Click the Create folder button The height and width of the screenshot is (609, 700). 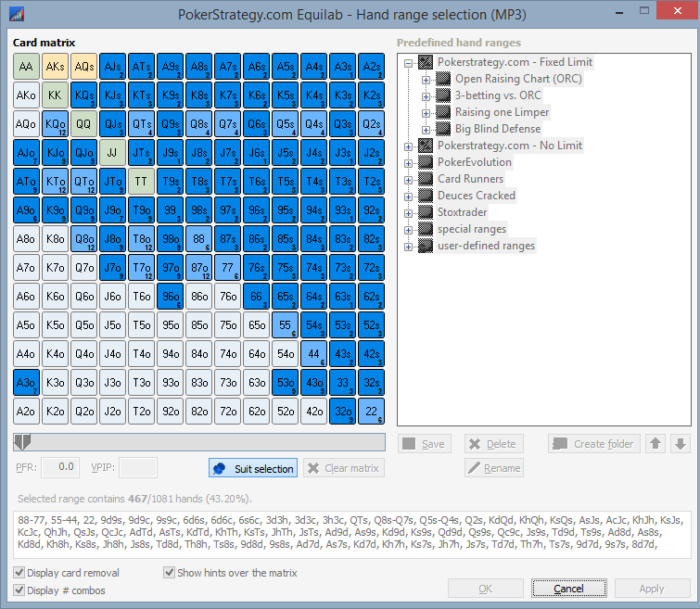593,444
